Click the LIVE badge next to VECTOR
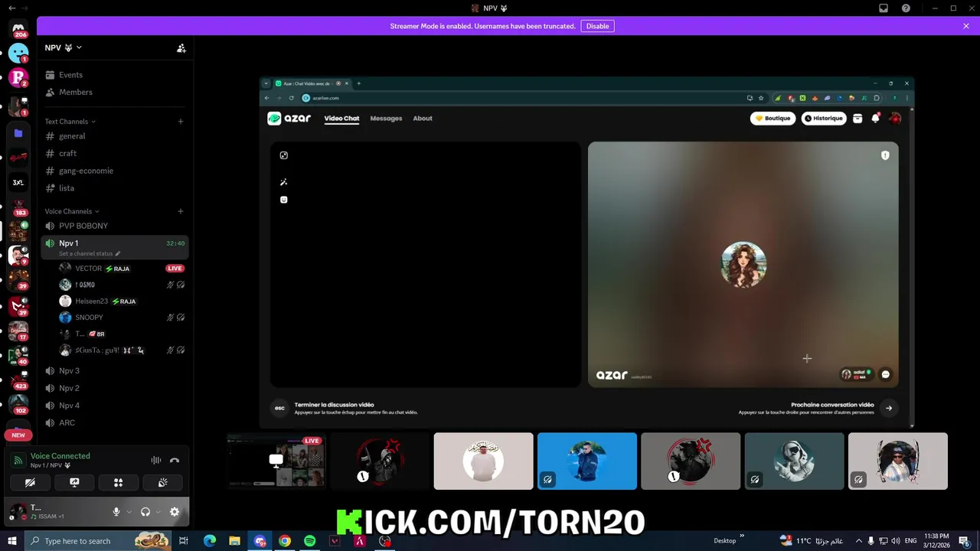This screenshot has width=980, height=551. [x=175, y=269]
